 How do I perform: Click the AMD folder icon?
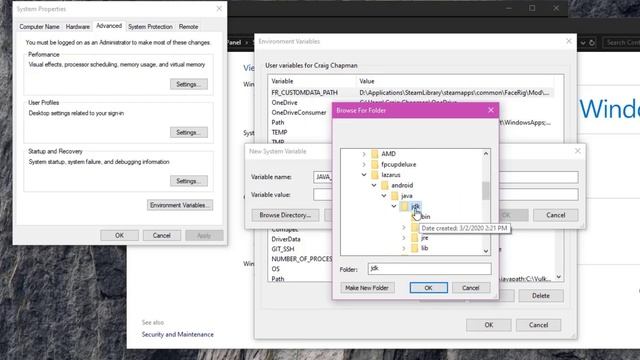pyautogui.click(x=375, y=154)
